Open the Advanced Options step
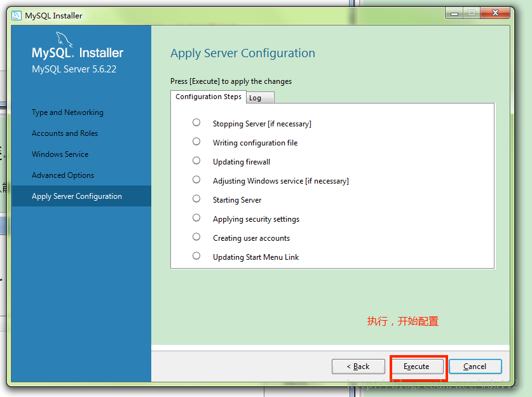 (63, 175)
